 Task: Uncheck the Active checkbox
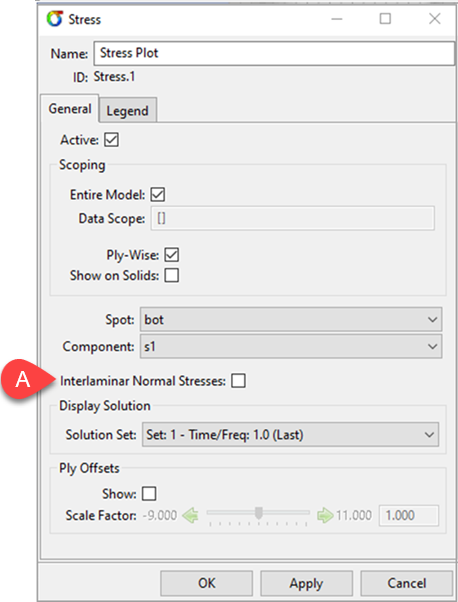click(x=111, y=140)
